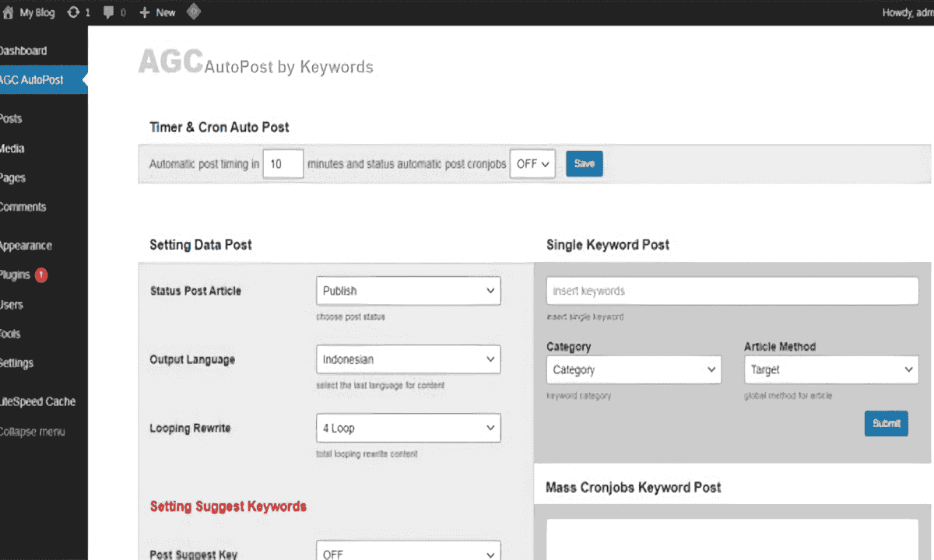Click the 'insert single keyword' hint text

[585, 317]
